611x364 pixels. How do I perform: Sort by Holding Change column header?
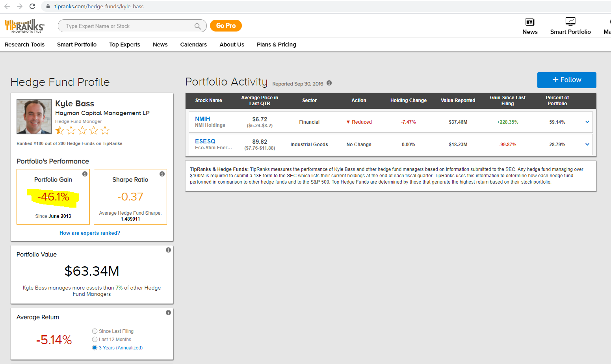point(409,100)
